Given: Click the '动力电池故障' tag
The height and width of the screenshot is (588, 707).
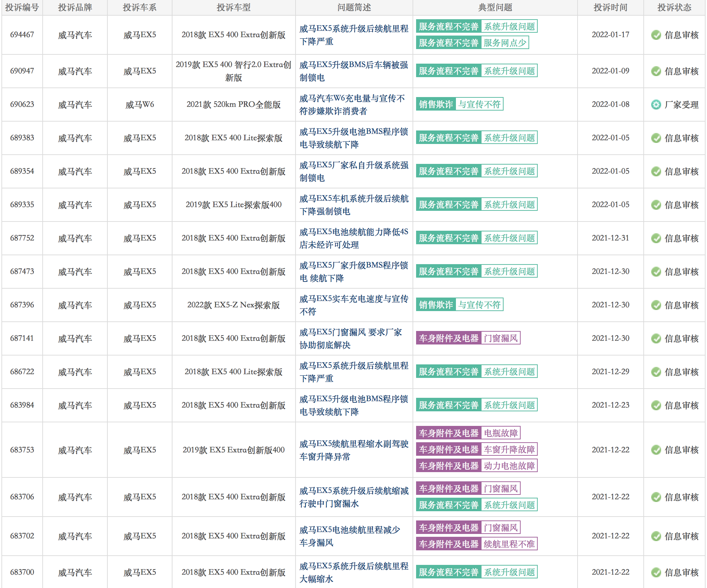Looking at the screenshot, I should pos(509,466).
